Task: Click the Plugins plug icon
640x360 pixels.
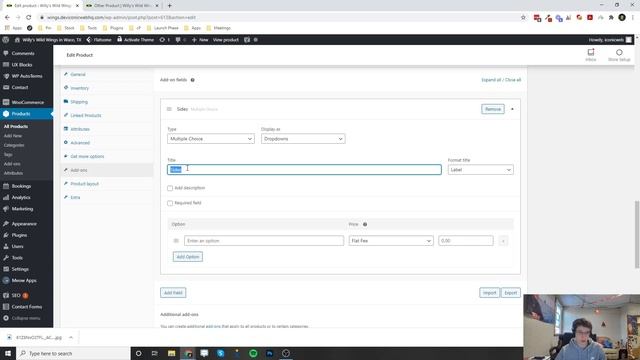Action: tap(6, 235)
